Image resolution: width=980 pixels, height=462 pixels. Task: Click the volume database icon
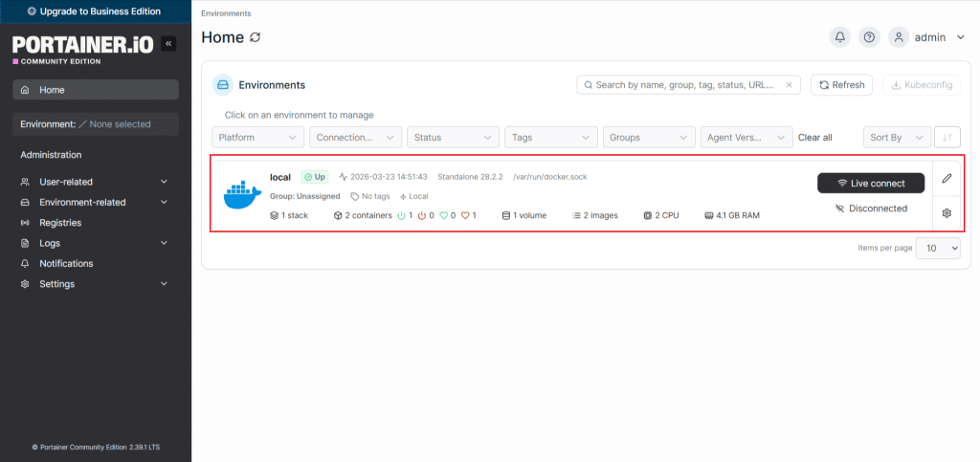click(506, 215)
